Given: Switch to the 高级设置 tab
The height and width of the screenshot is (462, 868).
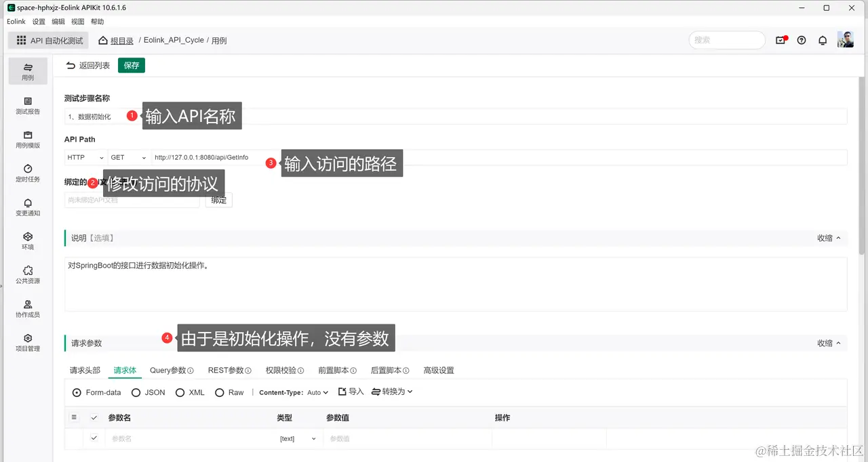Looking at the screenshot, I should [x=439, y=371].
